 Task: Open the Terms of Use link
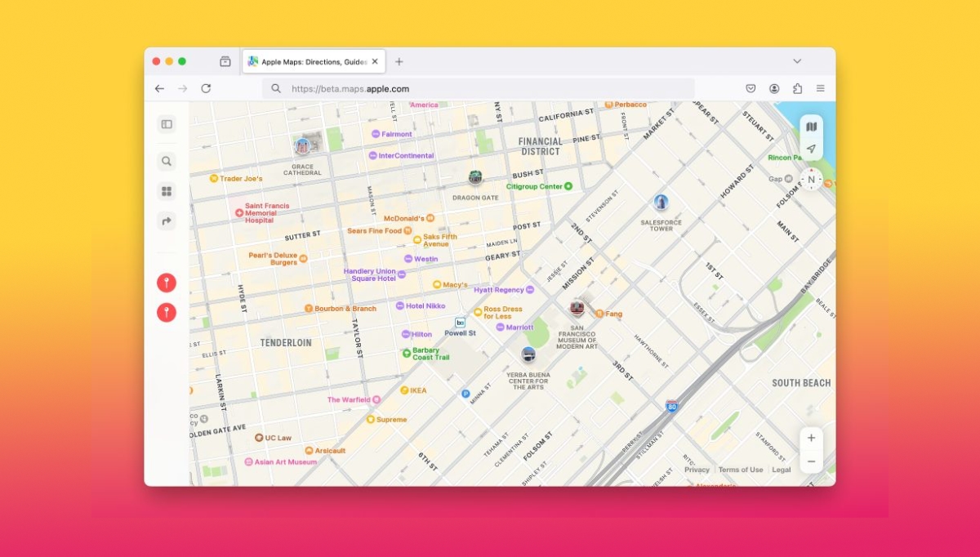point(741,470)
